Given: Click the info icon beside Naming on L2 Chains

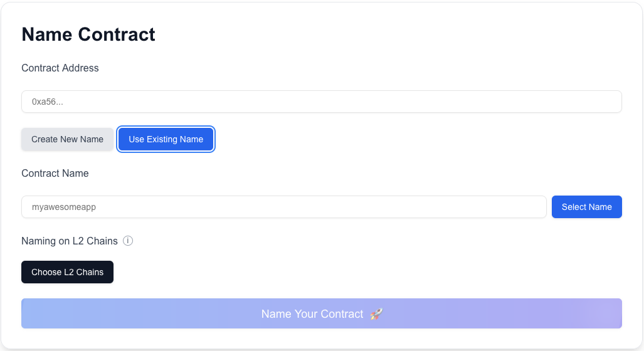Looking at the screenshot, I should 128,241.
